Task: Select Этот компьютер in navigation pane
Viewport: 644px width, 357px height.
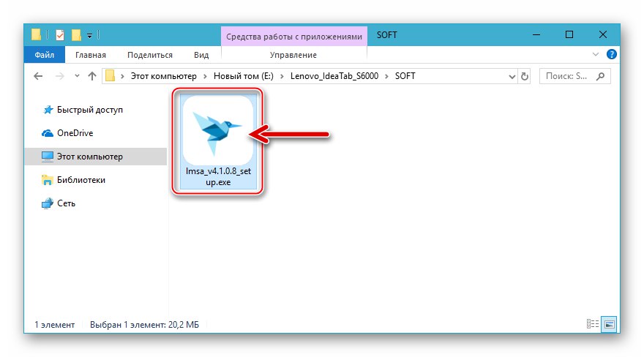Action: tap(95, 157)
